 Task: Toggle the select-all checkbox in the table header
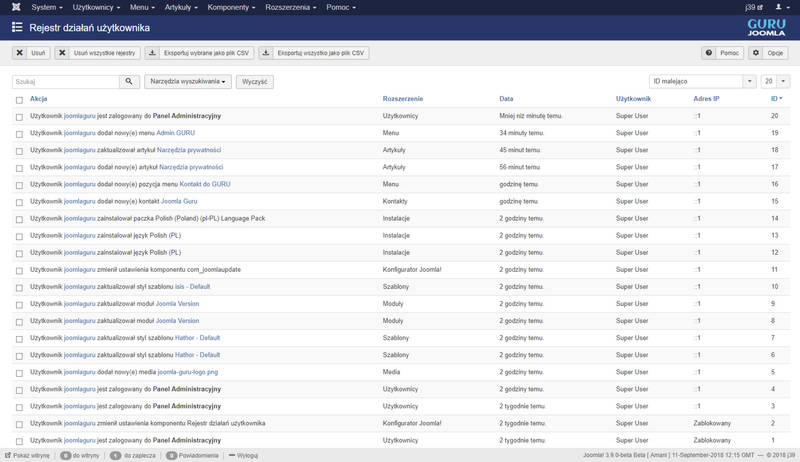click(19, 100)
